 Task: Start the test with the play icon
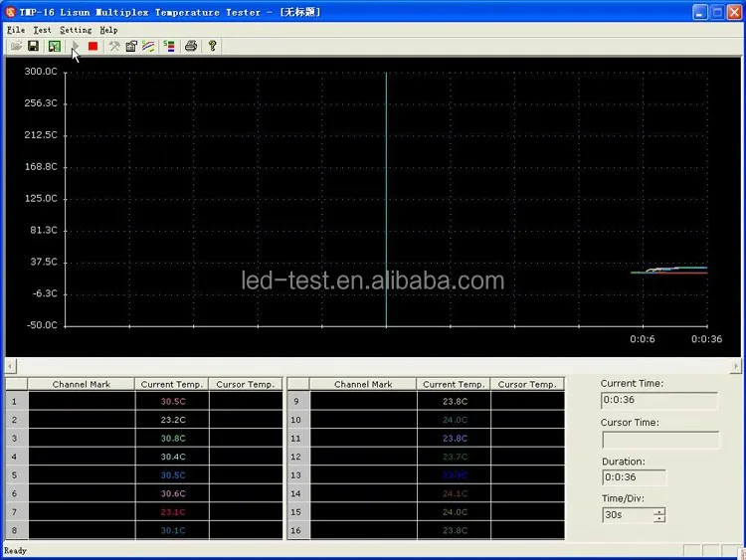[76, 46]
